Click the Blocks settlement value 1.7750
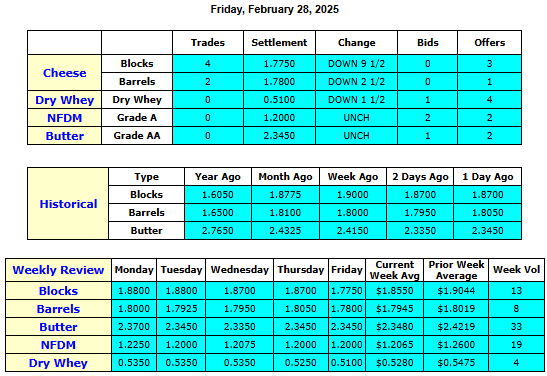The image size is (547, 376). coord(279,64)
